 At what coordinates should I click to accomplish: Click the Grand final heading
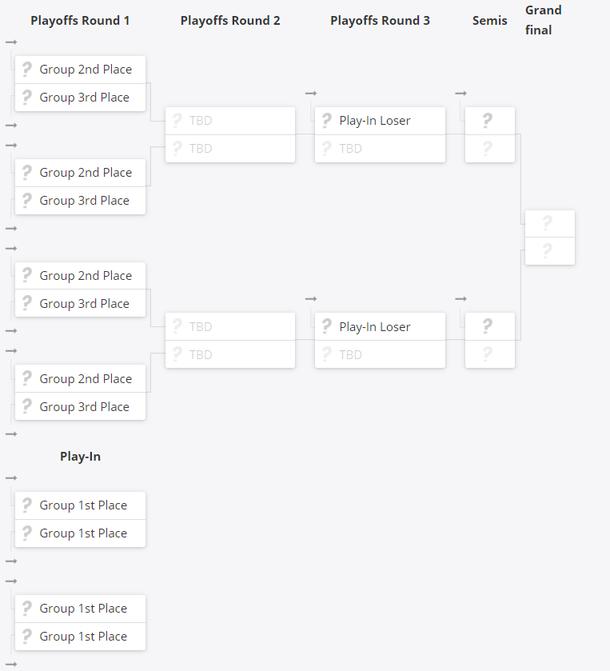pos(543,20)
